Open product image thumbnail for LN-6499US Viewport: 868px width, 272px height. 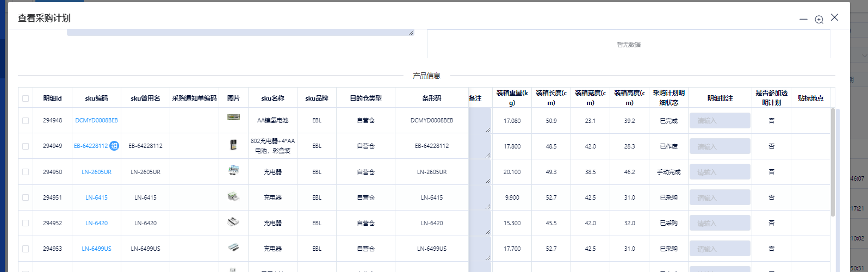pos(233,248)
